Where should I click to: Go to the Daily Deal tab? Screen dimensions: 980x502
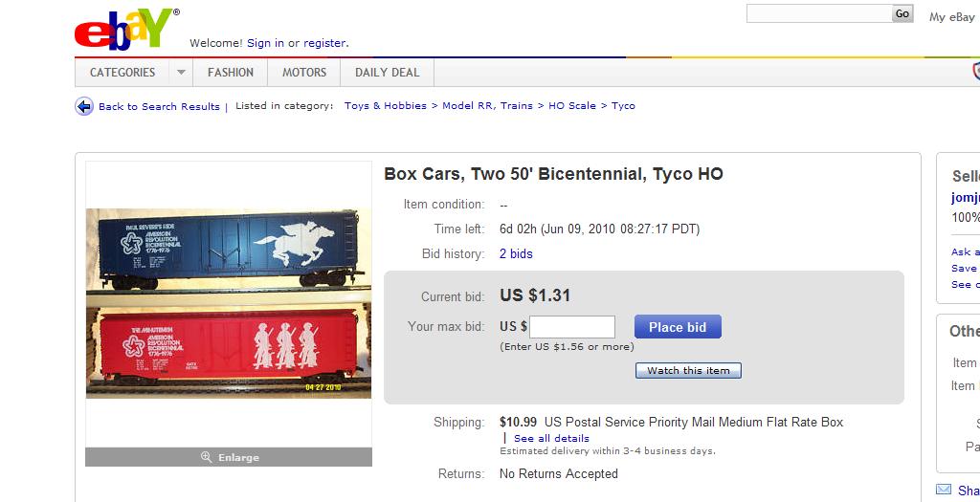[387, 73]
